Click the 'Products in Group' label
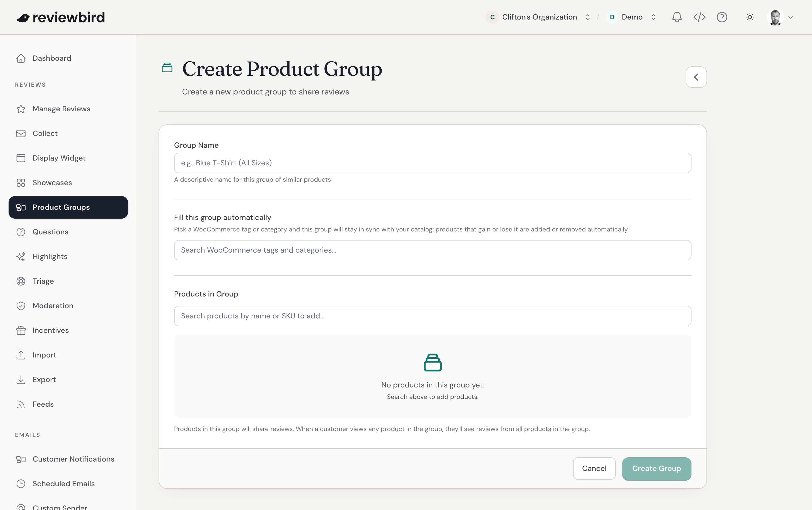 coord(206,294)
